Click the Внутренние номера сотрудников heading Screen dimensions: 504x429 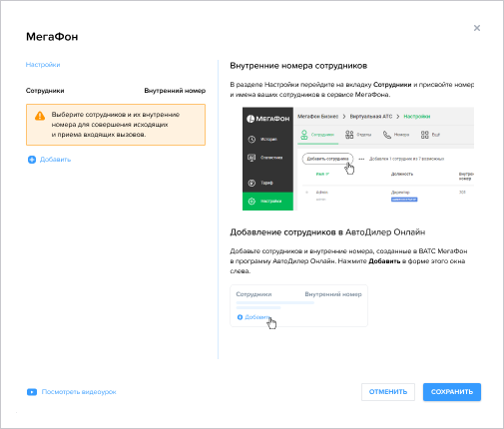298,66
